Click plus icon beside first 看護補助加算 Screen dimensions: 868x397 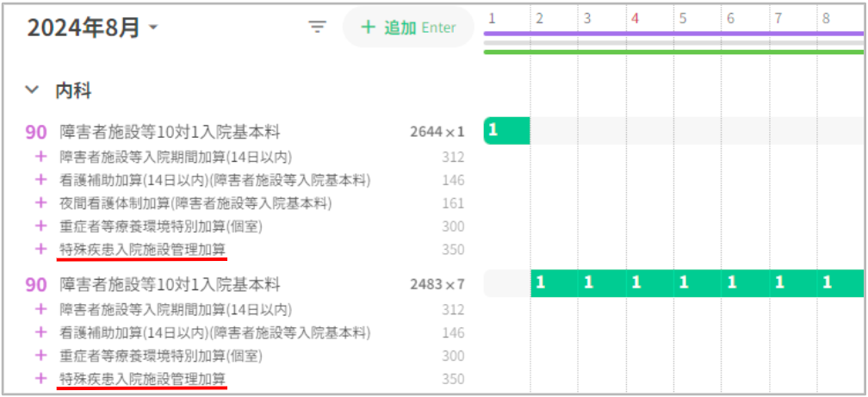pos(39,180)
